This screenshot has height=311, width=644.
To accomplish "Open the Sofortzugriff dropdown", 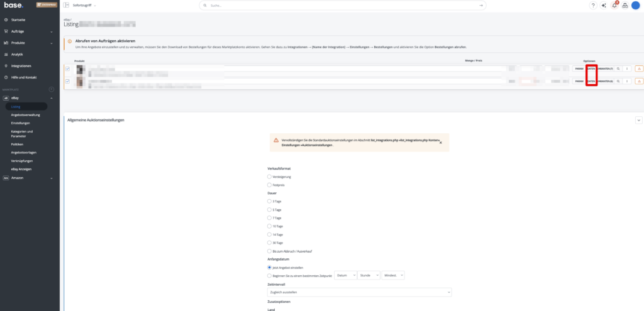I will click(85, 5).
